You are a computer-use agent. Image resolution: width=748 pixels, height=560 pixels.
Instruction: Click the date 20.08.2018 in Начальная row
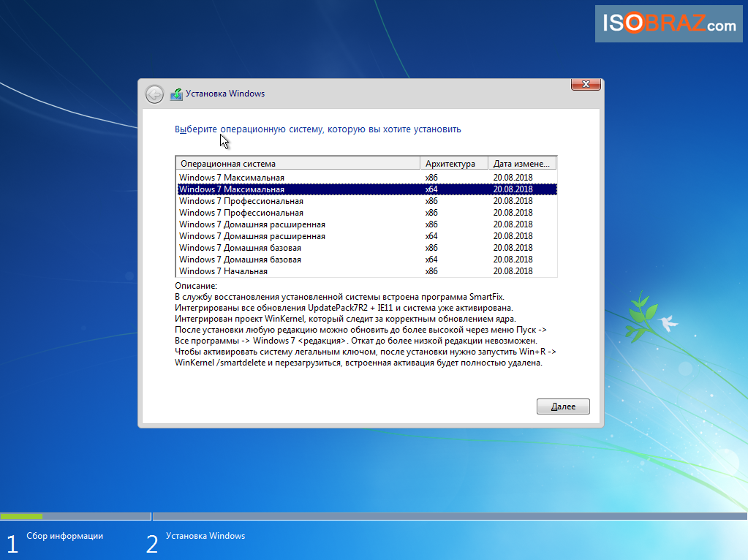point(513,271)
